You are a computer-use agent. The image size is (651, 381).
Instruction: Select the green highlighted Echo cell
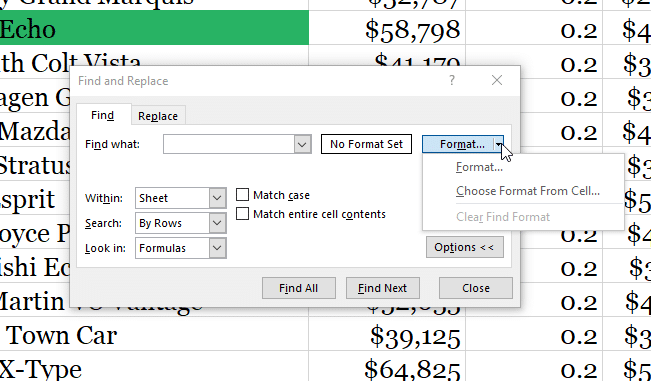point(154,28)
